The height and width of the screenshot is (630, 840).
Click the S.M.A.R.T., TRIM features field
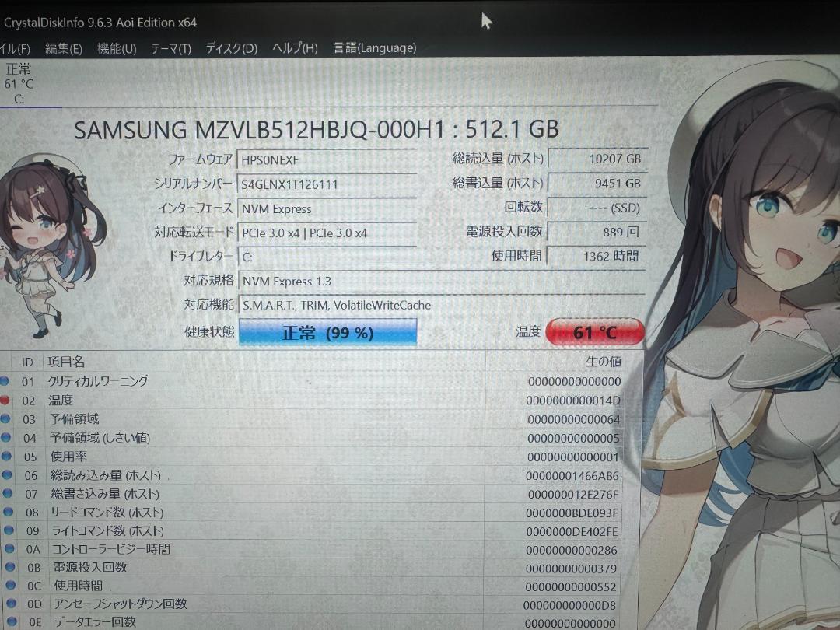click(x=442, y=305)
